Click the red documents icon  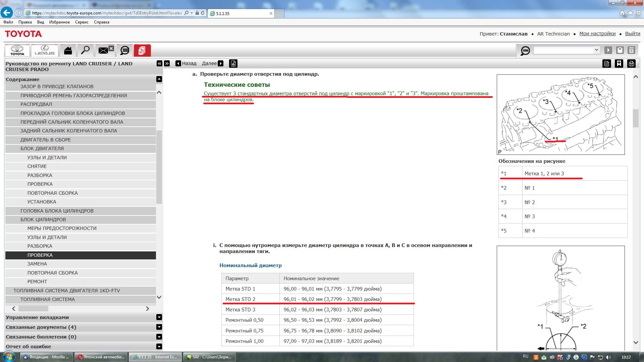(142, 51)
